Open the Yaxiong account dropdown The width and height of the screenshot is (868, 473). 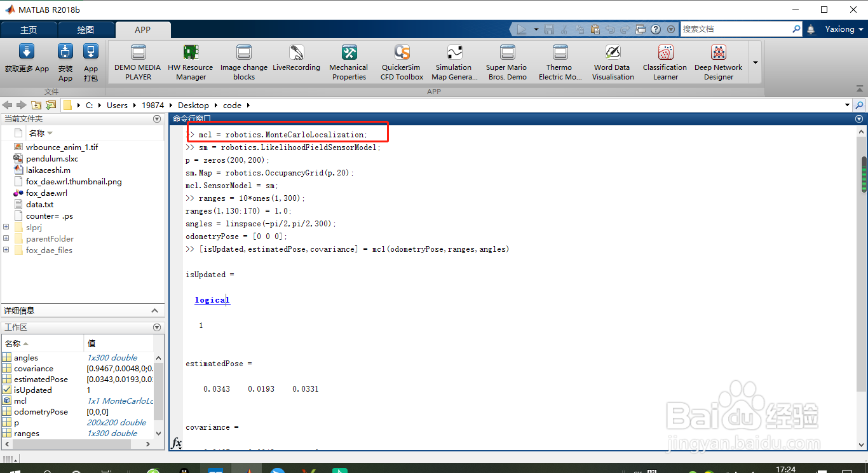point(845,29)
